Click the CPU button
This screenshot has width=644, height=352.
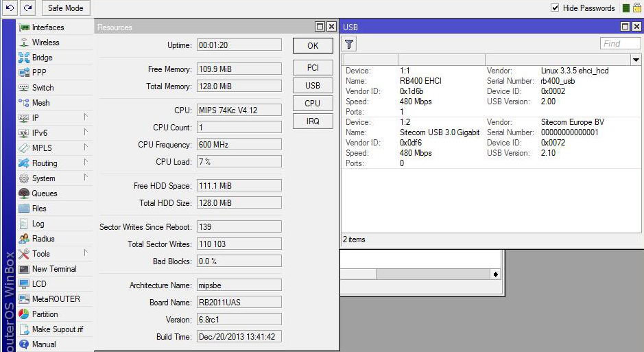[313, 104]
